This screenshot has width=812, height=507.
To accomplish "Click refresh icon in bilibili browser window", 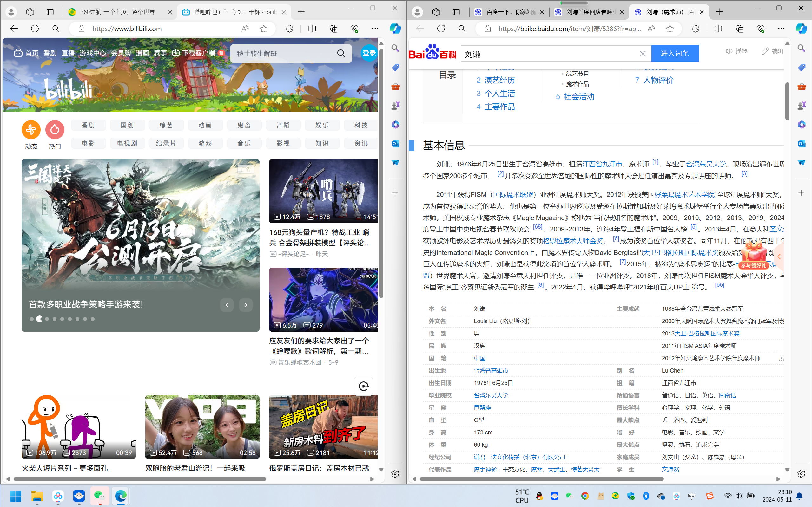I will (35, 29).
